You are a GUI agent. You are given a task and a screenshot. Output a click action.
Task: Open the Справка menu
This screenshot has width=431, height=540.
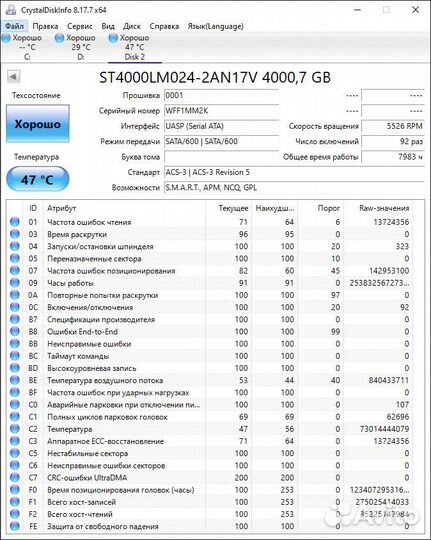tap(164, 26)
